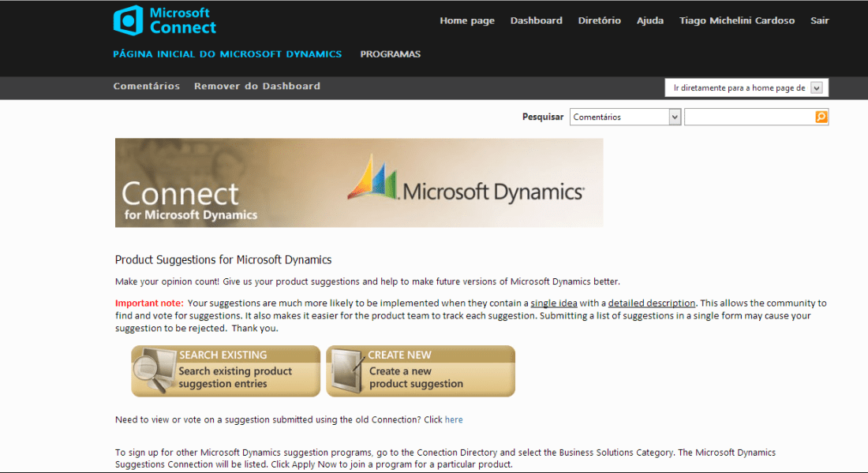Open the Comentários action in the dark toolbar

(x=146, y=87)
